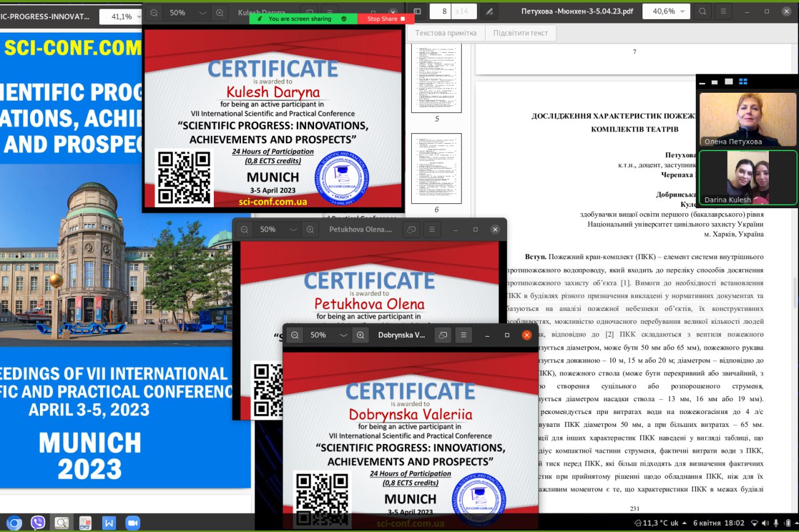Zoom out in Petukhova Olena image window
The height and width of the screenshot is (532, 799).
pyautogui.click(x=245, y=230)
